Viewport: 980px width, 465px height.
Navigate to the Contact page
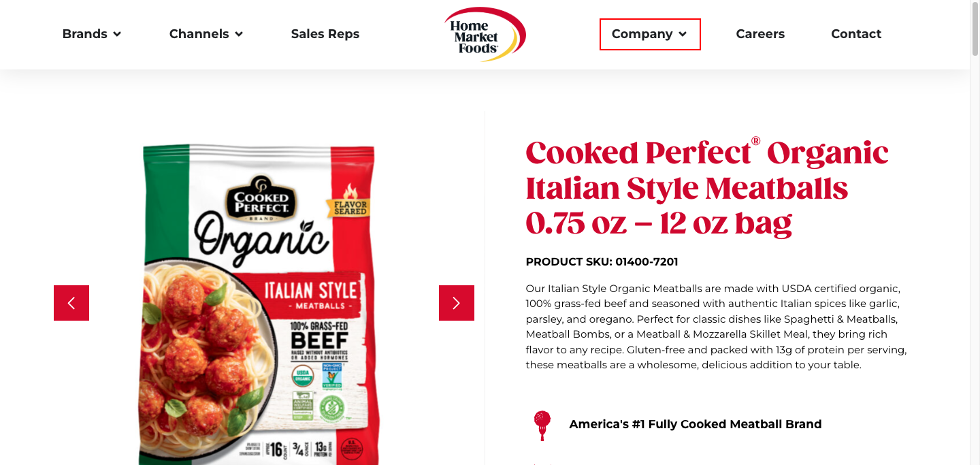click(856, 34)
